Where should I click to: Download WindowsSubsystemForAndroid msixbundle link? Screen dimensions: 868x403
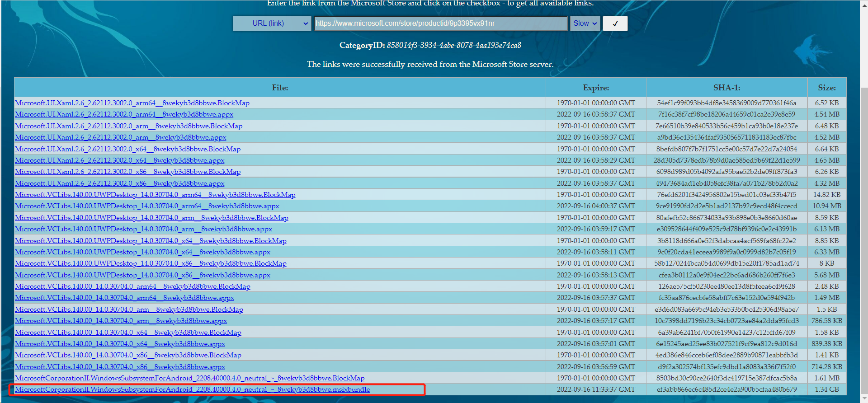click(x=192, y=389)
